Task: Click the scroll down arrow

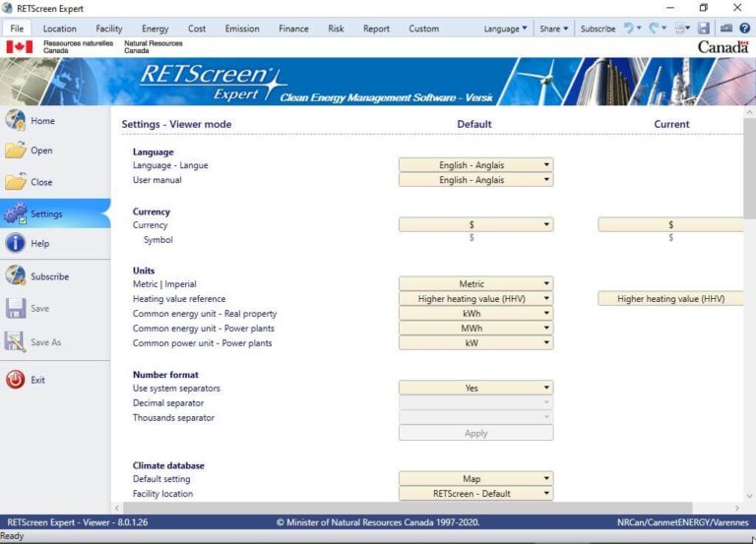Action: click(x=749, y=496)
